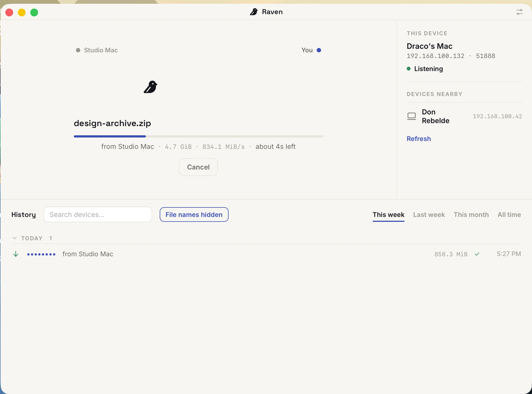Click the gray dot beside Studio Mac
Viewport: 532px width, 394px height.
pyautogui.click(x=78, y=50)
